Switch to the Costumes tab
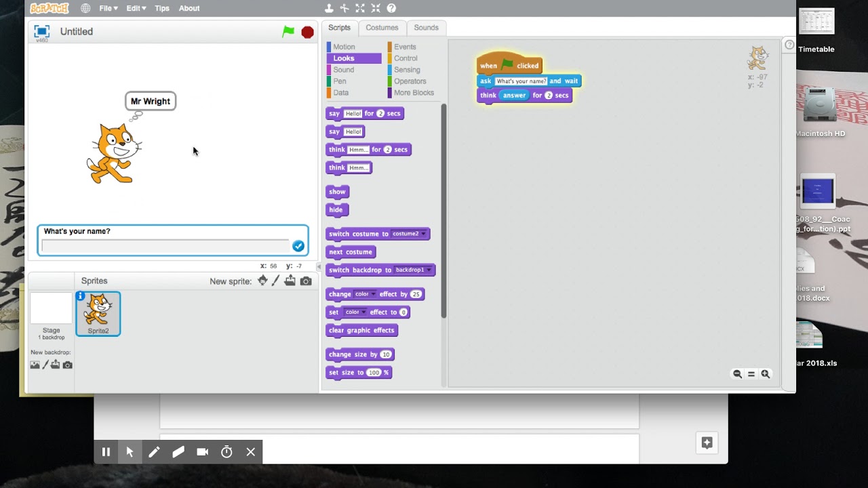The width and height of the screenshot is (868, 488). pos(382,28)
